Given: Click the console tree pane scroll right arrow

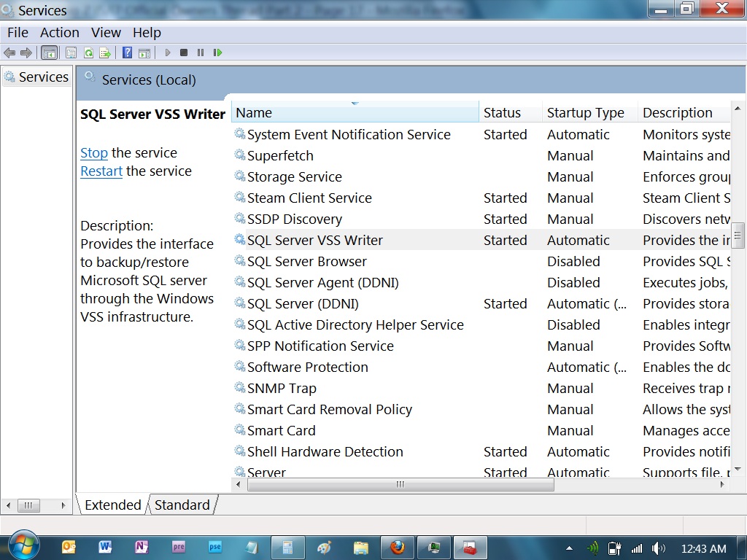Looking at the screenshot, I should (x=63, y=505).
